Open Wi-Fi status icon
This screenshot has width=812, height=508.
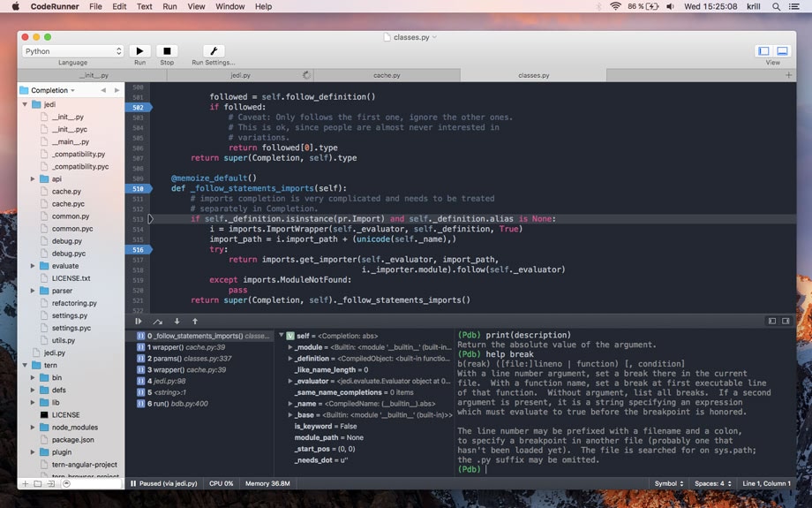[615, 6]
